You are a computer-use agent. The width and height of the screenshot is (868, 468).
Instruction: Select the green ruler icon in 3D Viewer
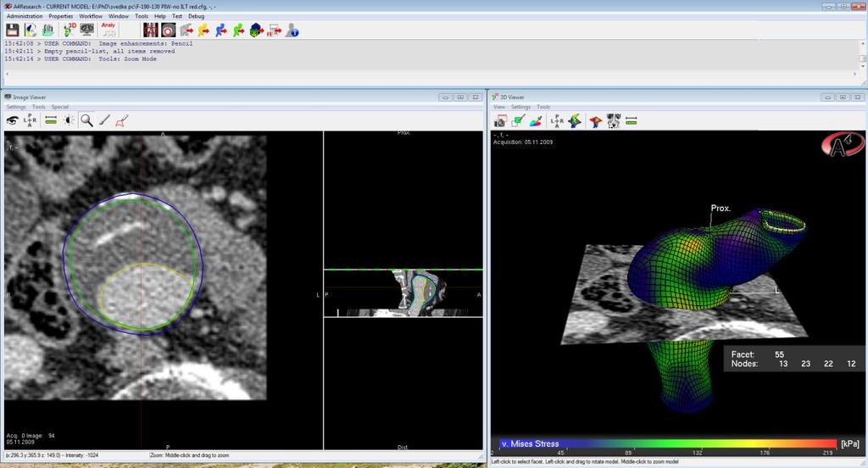(x=631, y=120)
